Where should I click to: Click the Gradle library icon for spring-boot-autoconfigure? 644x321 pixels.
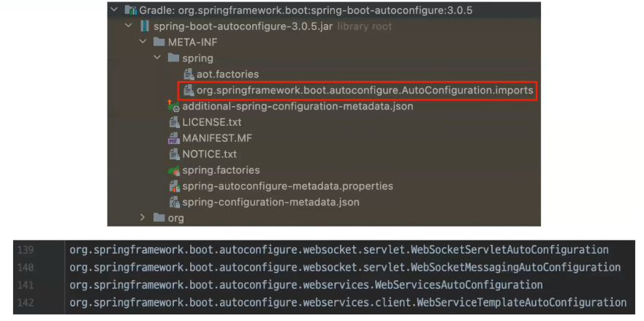pos(131,10)
